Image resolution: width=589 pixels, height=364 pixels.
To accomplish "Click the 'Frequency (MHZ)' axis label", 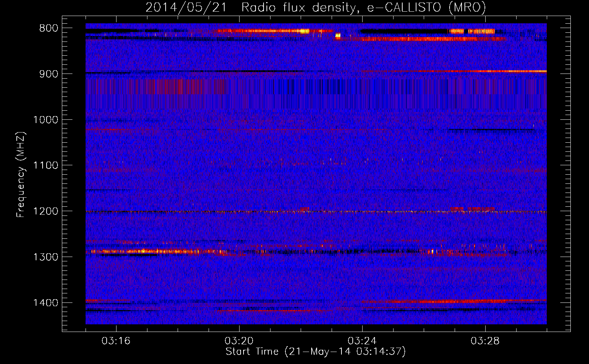I will tap(21, 175).
